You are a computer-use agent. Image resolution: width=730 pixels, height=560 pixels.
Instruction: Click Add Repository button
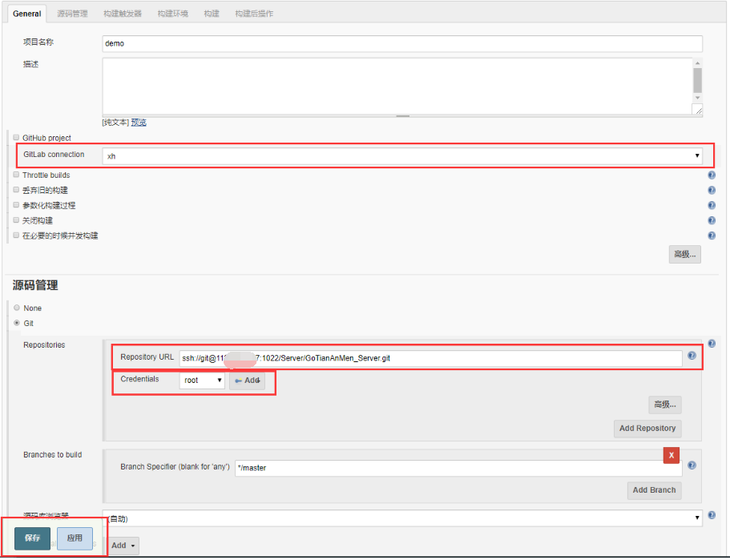point(647,429)
